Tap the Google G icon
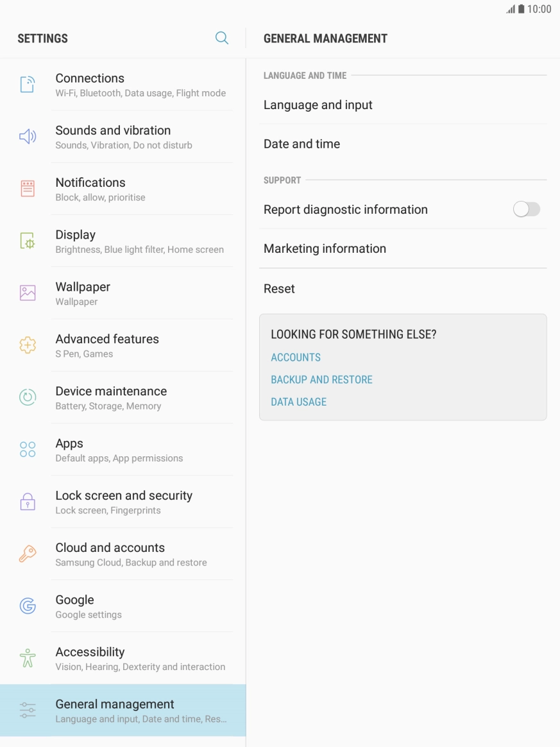Image resolution: width=560 pixels, height=747 pixels. coord(28,606)
